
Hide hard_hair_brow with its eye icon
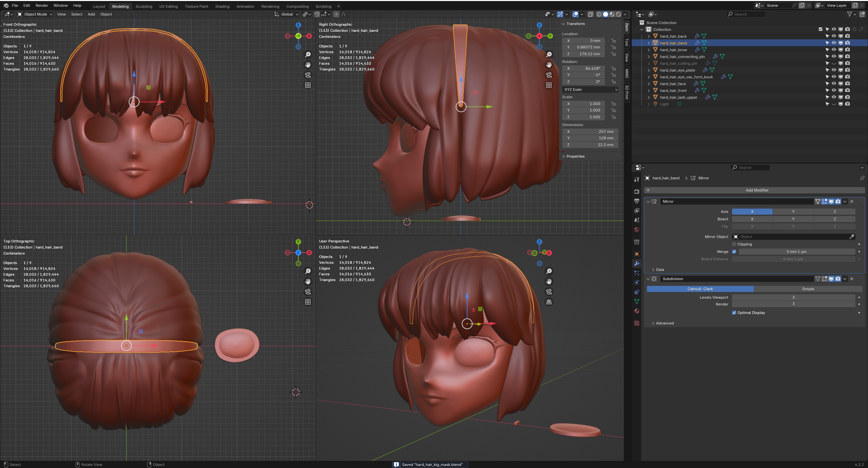pyautogui.click(x=834, y=50)
